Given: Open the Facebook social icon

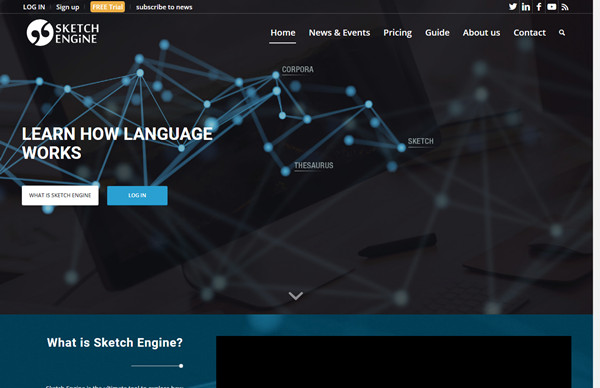Looking at the screenshot, I should point(539,7).
